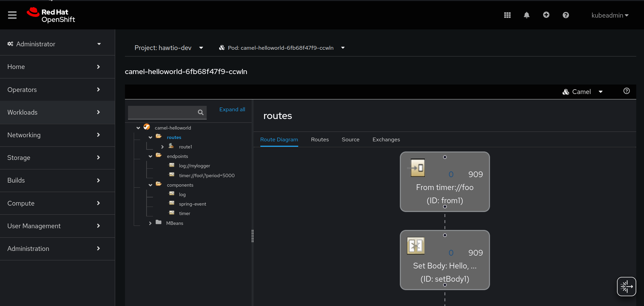This screenshot has height=306, width=644.
Task: Click the timer://foo endpoint icon
Action: (x=172, y=174)
